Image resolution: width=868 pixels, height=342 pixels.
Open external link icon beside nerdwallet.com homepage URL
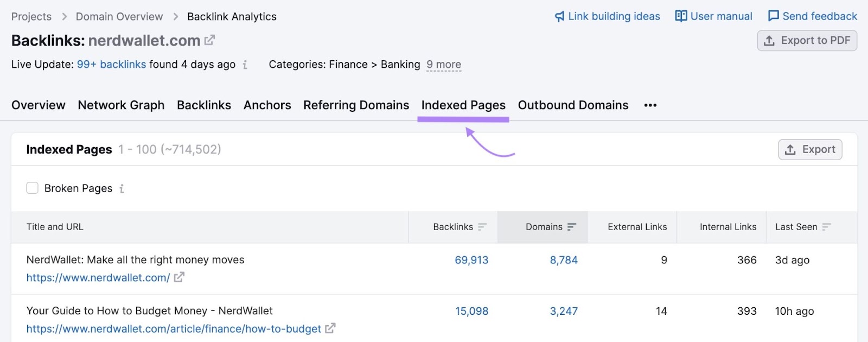pyautogui.click(x=179, y=277)
